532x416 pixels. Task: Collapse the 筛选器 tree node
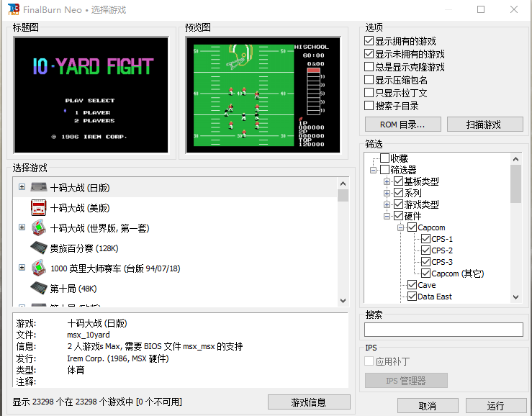tap(373, 170)
